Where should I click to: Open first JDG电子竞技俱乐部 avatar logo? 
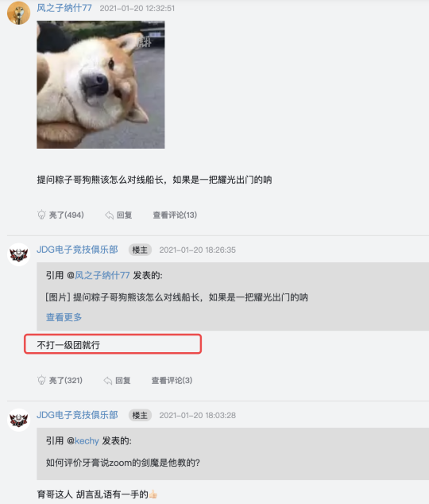click(x=18, y=254)
